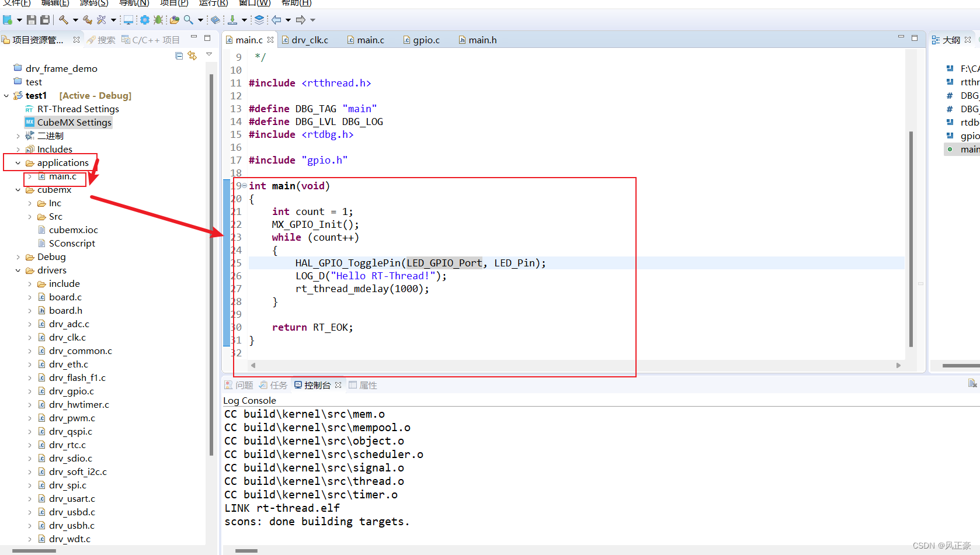Open RT-Thread Settings
This screenshot has height=555, width=980.
click(72, 109)
